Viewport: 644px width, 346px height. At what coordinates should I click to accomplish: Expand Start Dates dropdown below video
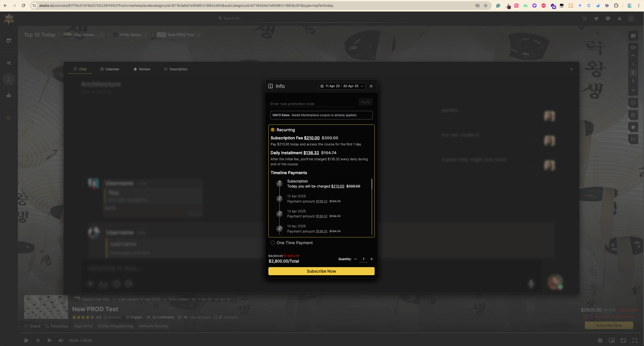(213, 299)
